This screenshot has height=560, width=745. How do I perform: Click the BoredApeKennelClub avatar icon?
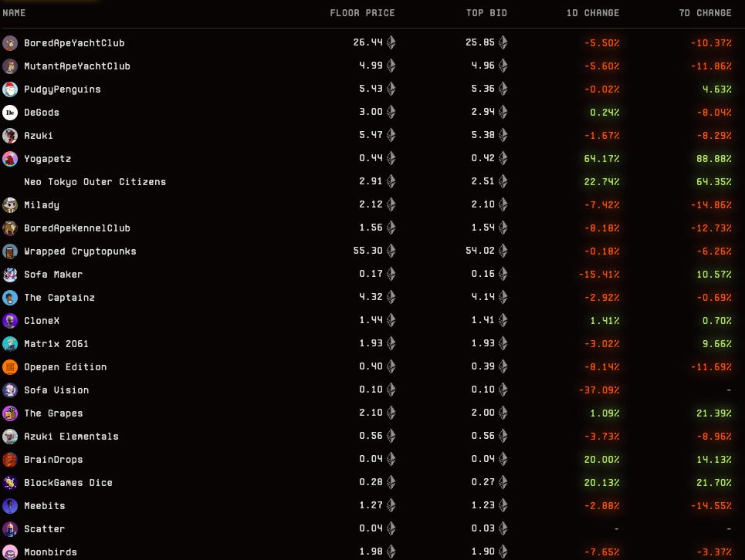point(10,228)
